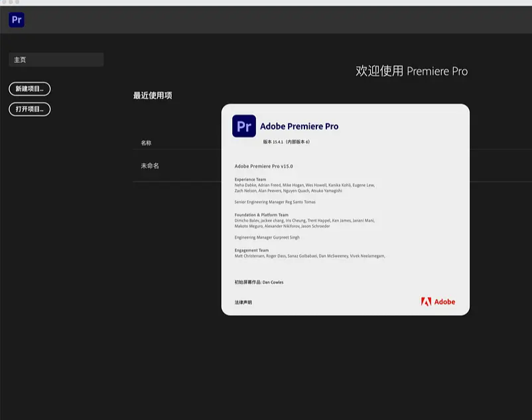Click the 新建项目 new project button

pos(29,89)
